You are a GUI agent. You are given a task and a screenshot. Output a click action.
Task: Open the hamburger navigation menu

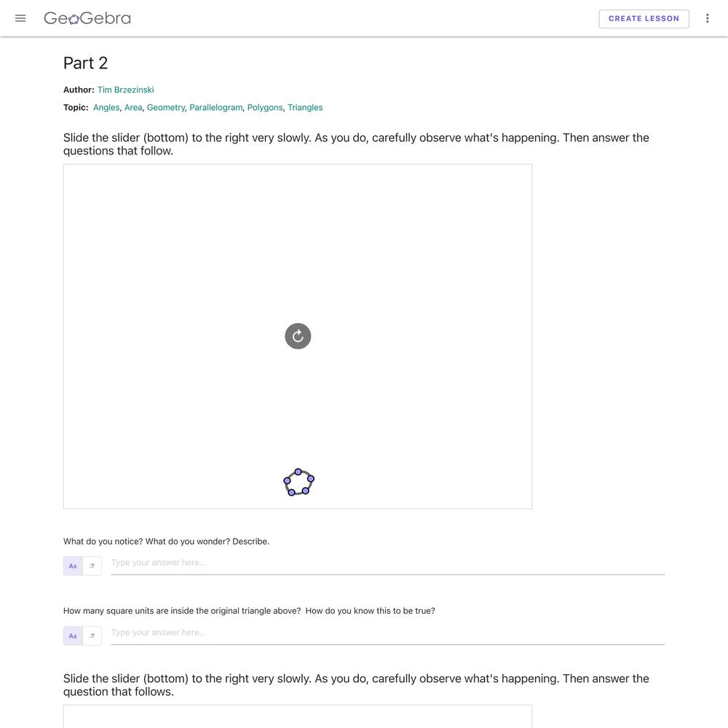(x=20, y=19)
